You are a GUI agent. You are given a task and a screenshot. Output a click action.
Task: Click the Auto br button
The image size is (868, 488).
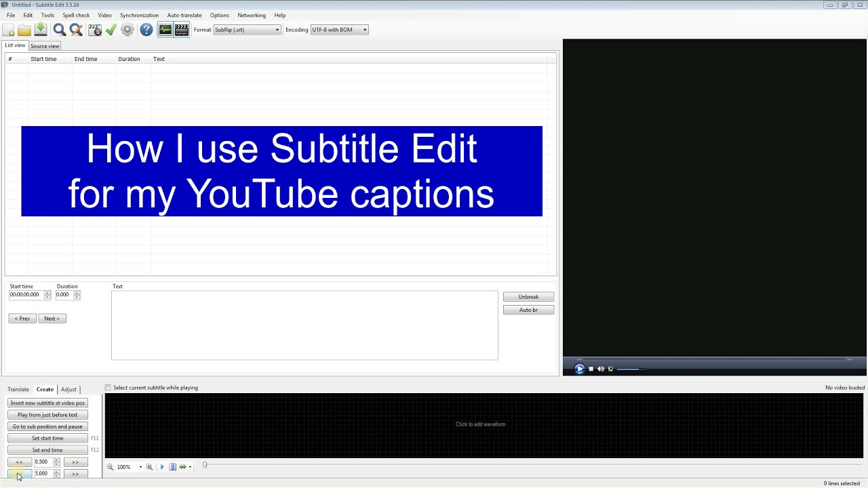(528, 310)
